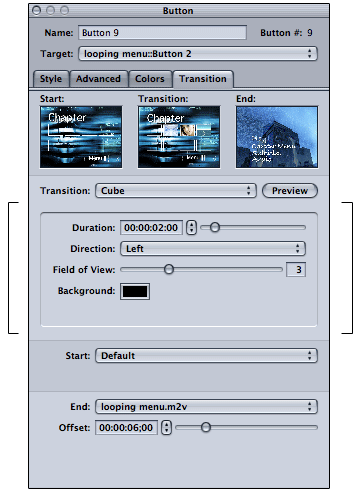Click the Field of View value box
This screenshot has height=496, width=361.
click(296, 269)
